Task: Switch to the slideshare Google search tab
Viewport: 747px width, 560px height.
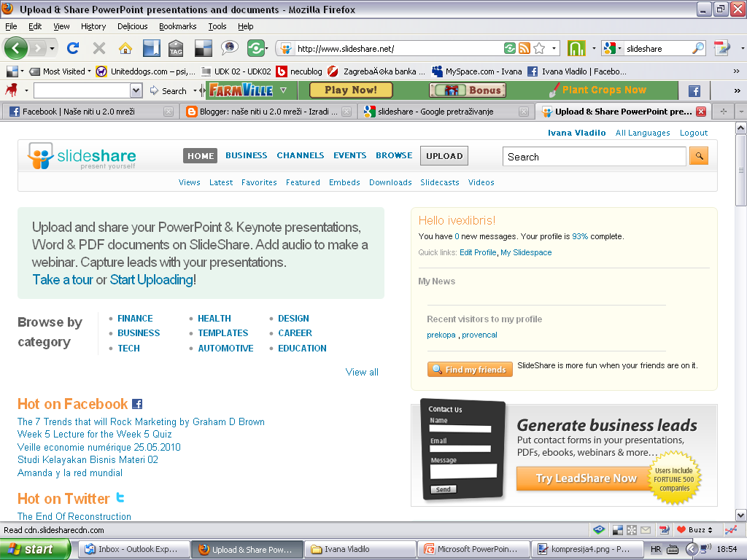Action: coord(444,112)
